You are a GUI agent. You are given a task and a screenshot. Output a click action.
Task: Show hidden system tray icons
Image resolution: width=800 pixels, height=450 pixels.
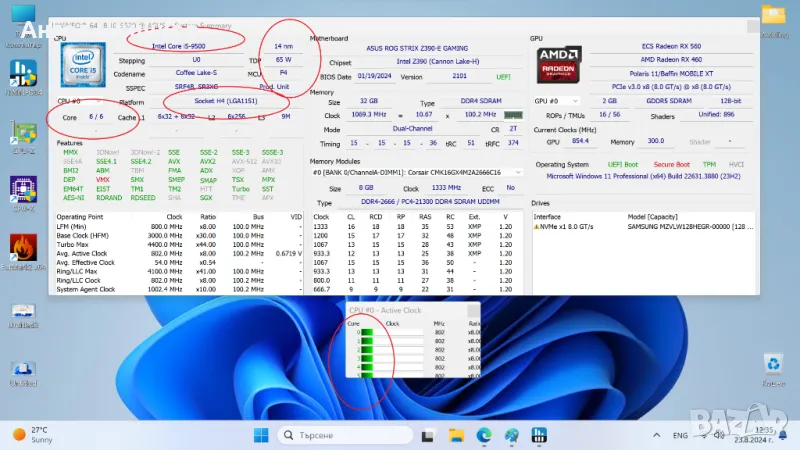(x=659, y=435)
